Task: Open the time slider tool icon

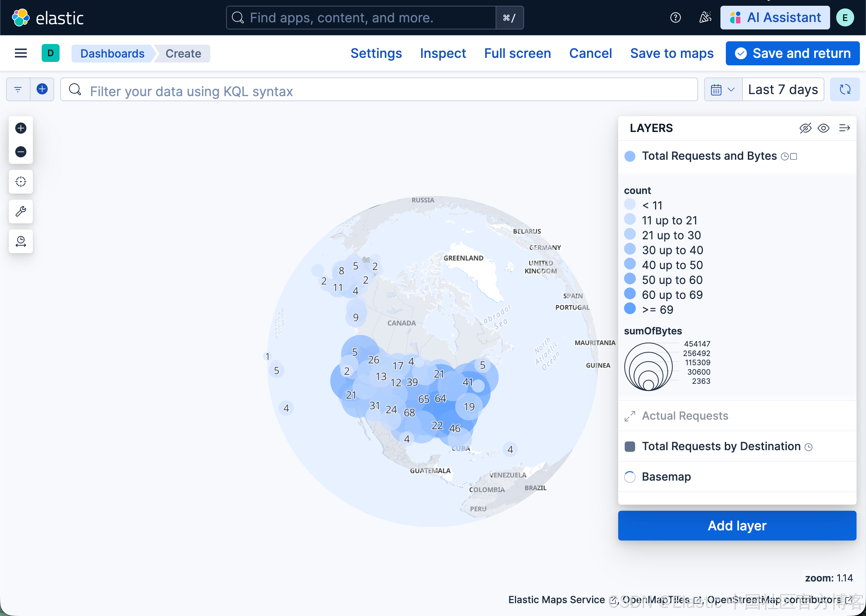Action: (x=21, y=241)
